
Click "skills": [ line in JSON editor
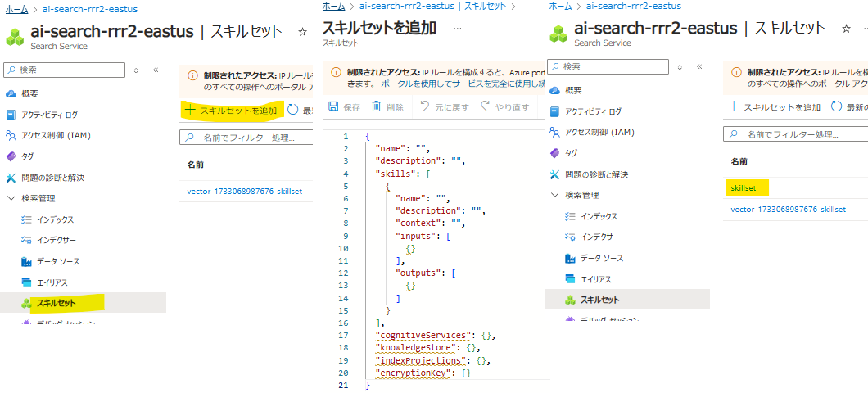click(x=404, y=174)
